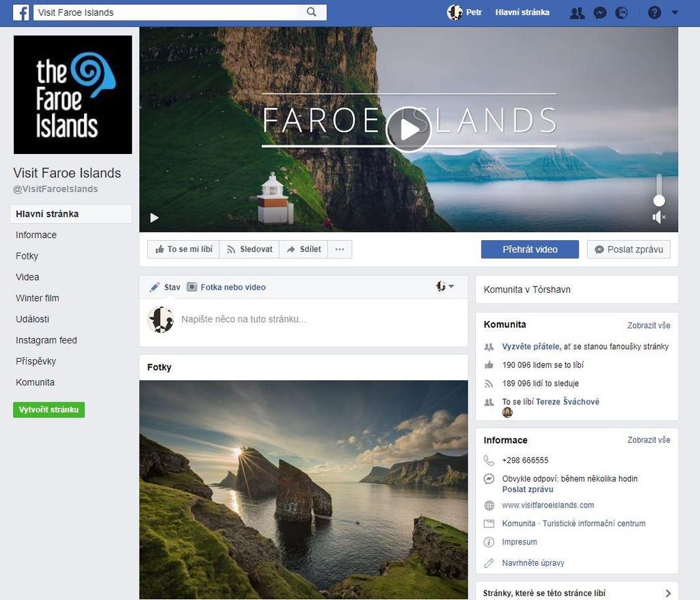The width and height of the screenshot is (700, 600).
Task: Click the @VisitFaroeIslands handle
Action: [x=55, y=189]
